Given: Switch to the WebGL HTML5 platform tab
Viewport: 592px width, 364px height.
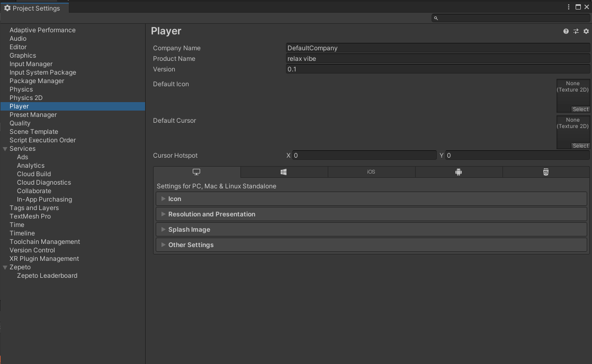Looking at the screenshot, I should (546, 172).
